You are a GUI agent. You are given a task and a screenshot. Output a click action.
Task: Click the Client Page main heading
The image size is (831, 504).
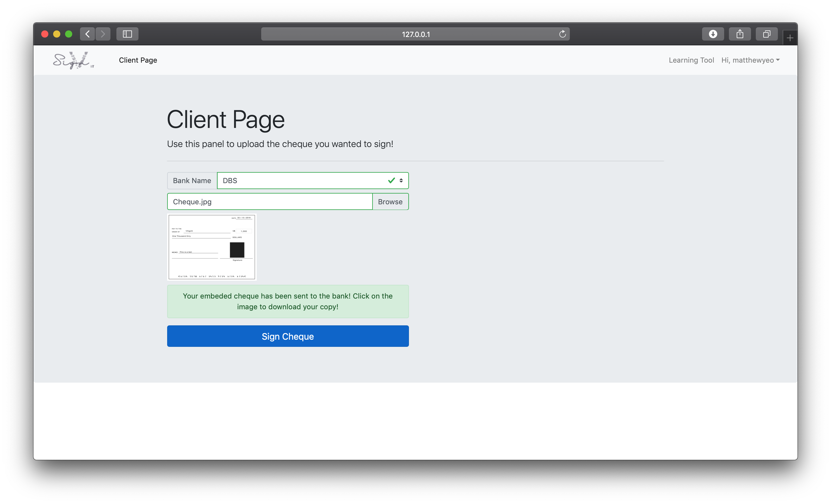226,119
